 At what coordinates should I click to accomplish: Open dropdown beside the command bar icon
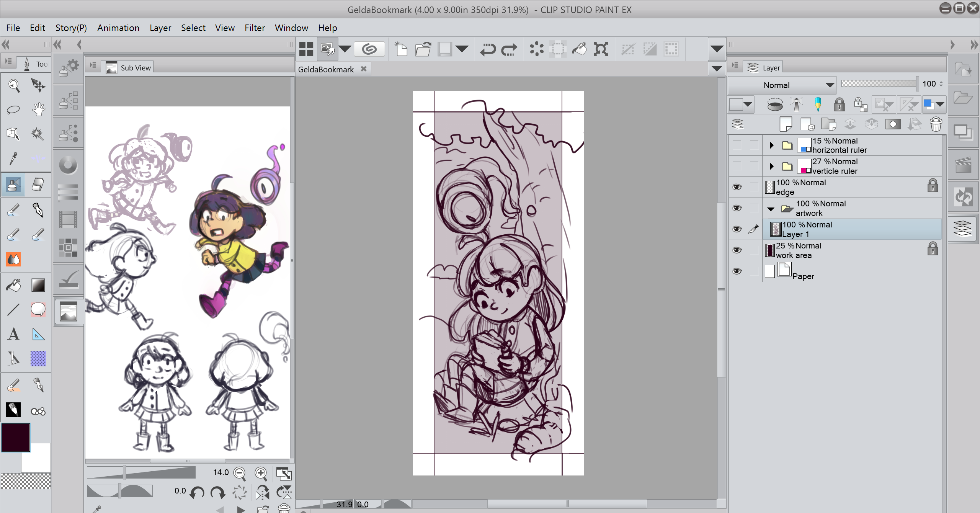pyautogui.click(x=345, y=49)
